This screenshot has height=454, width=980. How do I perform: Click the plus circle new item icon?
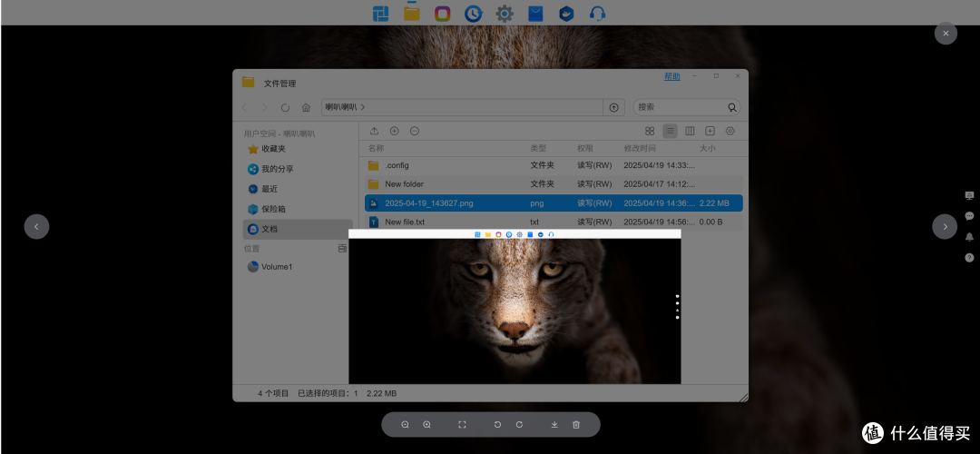pyautogui.click(x=395, y=131)
